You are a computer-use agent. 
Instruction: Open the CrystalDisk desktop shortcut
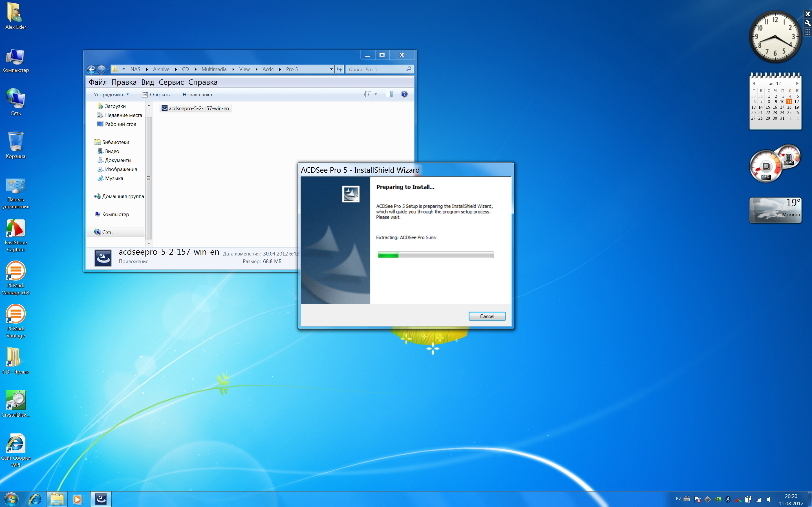coord(16,401)
